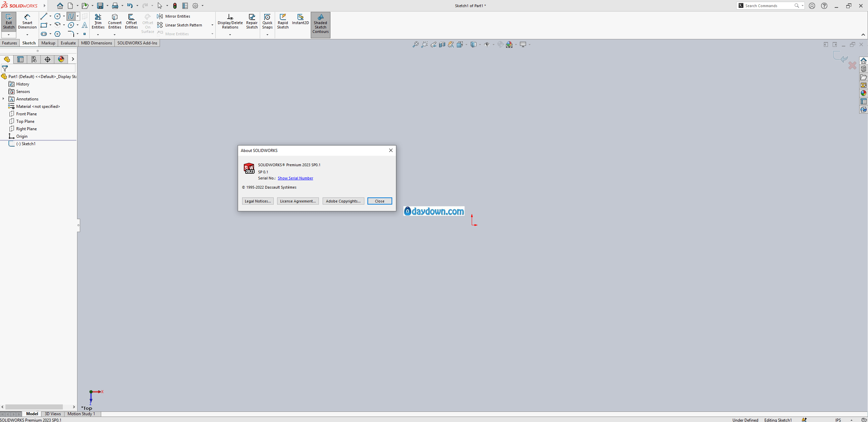Open the Smart Dimension dropdown arrow
Image resolution: width=868 pixels, height=422 pixels.
(x=27, y=35)
